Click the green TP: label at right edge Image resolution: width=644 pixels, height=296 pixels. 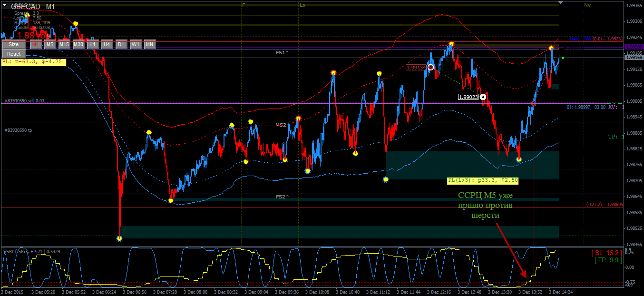click(x=615, y=137)
